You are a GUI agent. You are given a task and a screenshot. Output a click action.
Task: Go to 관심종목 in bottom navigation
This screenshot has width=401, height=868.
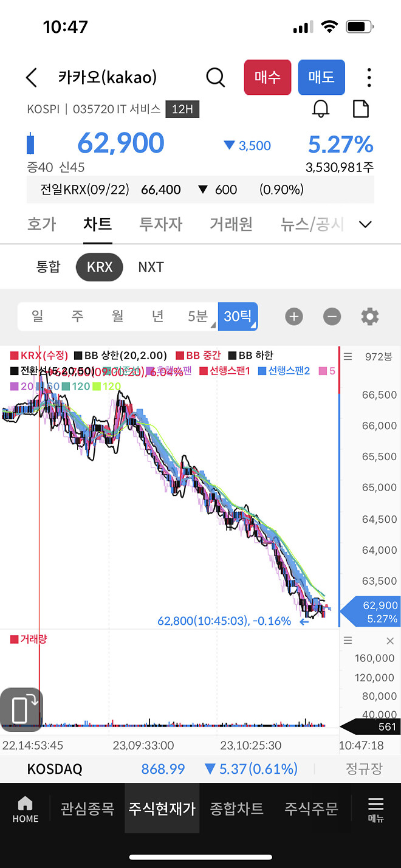click(87, 808)
